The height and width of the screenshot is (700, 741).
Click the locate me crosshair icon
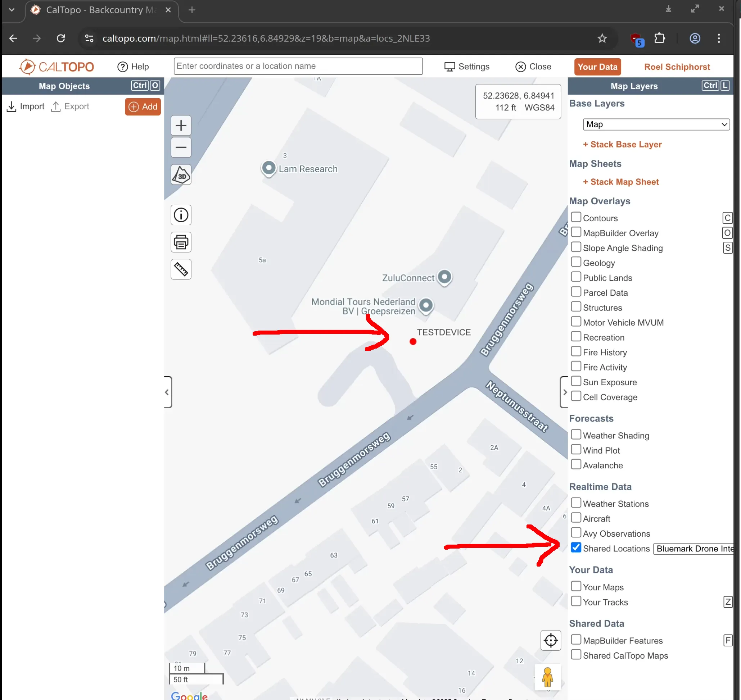[551, 640]
